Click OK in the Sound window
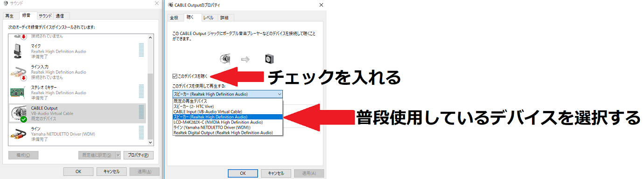This screenshot has height=179, width=644. click(x=78, y=172)
